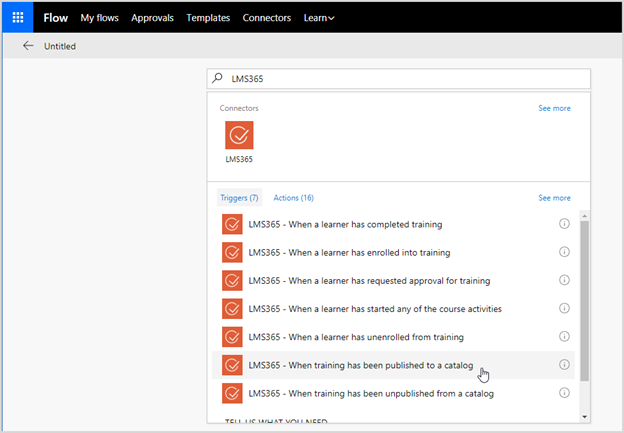
Task: Click See more next to Connectors
Action: (x=554, y=108)
